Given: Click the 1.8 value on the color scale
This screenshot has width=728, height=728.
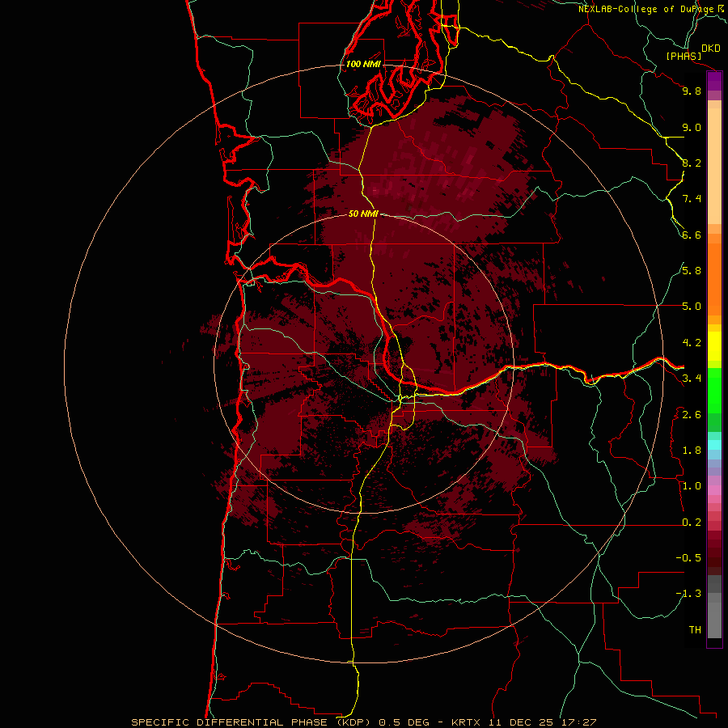Looking at the screenshot, I should pos(692,451).
